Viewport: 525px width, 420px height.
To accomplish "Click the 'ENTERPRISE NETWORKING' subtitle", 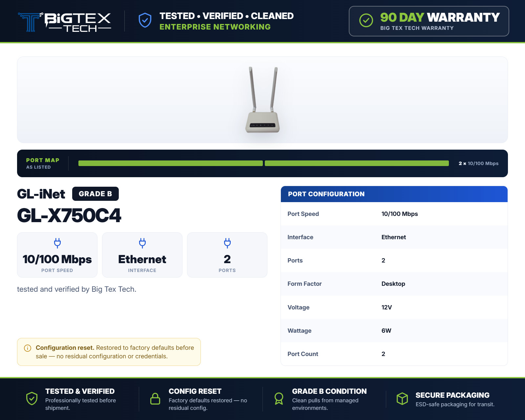I will (215, 27).
